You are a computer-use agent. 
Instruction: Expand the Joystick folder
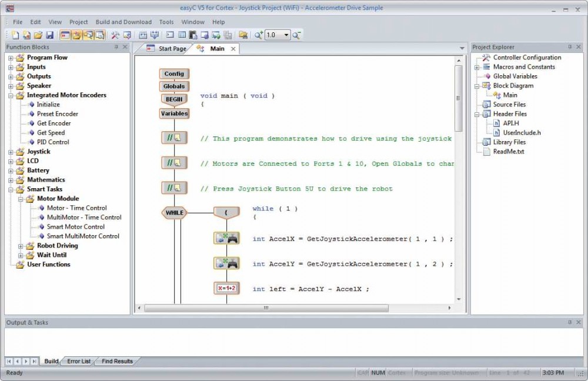(11, 152)
